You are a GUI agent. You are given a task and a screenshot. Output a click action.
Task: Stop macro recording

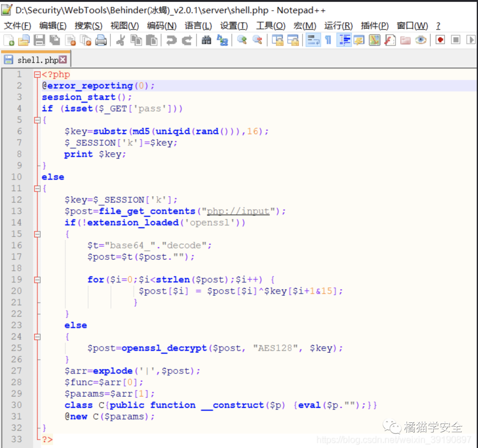click(456, 40)
